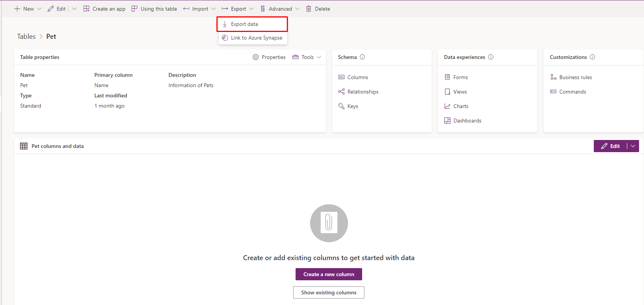Expand the New dropdown chevron

tap(39, 9)
